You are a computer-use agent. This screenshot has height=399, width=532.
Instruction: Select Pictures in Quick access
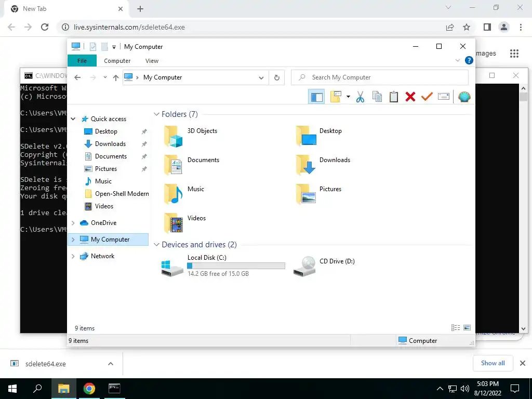point(106,169)
